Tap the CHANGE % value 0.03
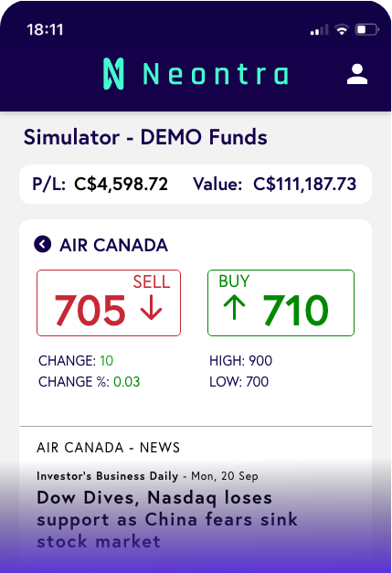 (x=126, y=382)
